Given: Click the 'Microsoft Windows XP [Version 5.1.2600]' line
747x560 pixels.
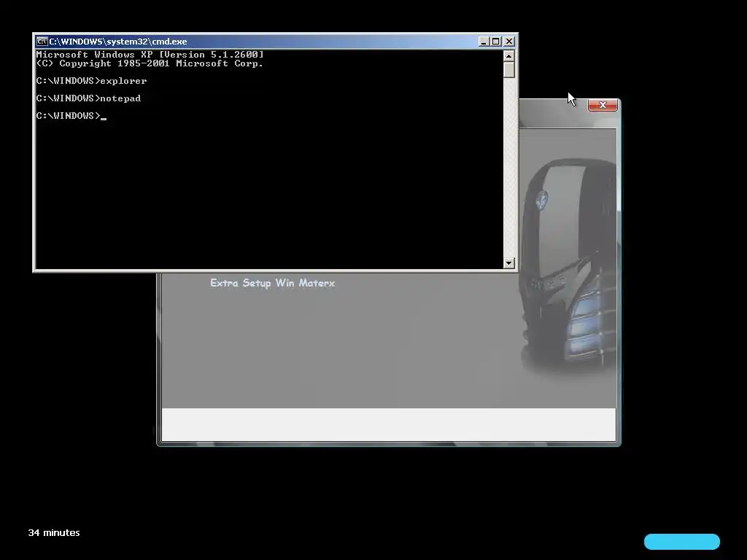Looking at the screenshot, I should [x=150, y=54].
